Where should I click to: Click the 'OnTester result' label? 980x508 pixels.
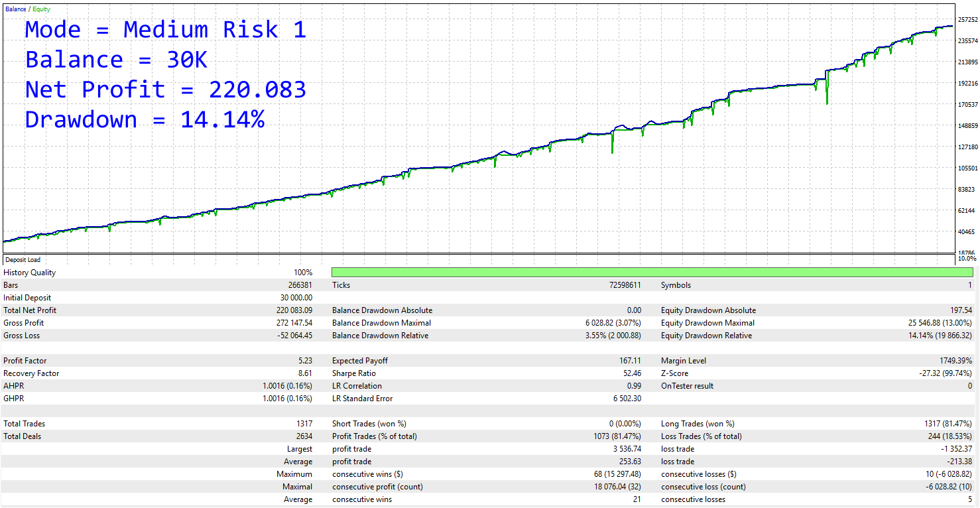click(687, 386)
